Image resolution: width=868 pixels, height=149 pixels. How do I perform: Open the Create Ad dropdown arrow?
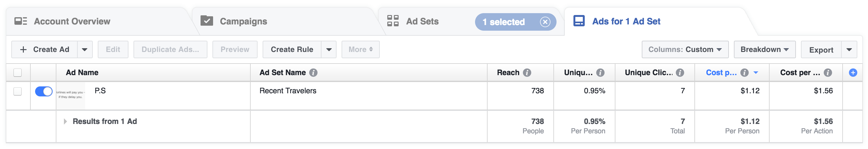pos(85,49)
